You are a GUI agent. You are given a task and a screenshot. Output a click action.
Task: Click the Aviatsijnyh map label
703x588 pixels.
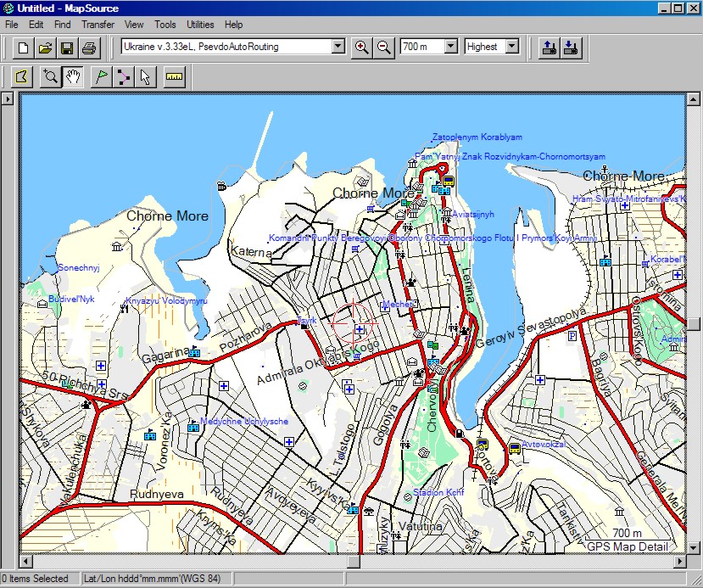pyautogui.click(x=473, y=215)
